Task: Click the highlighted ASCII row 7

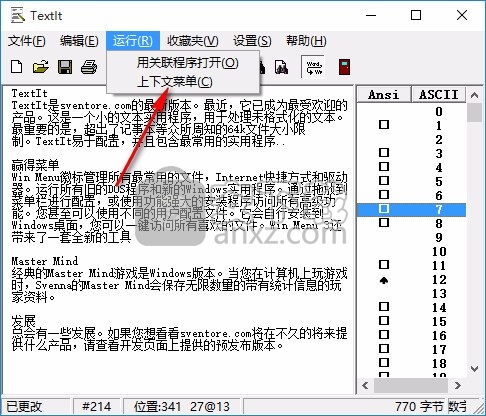Action: pyautogui.click(x=411, y=209)
